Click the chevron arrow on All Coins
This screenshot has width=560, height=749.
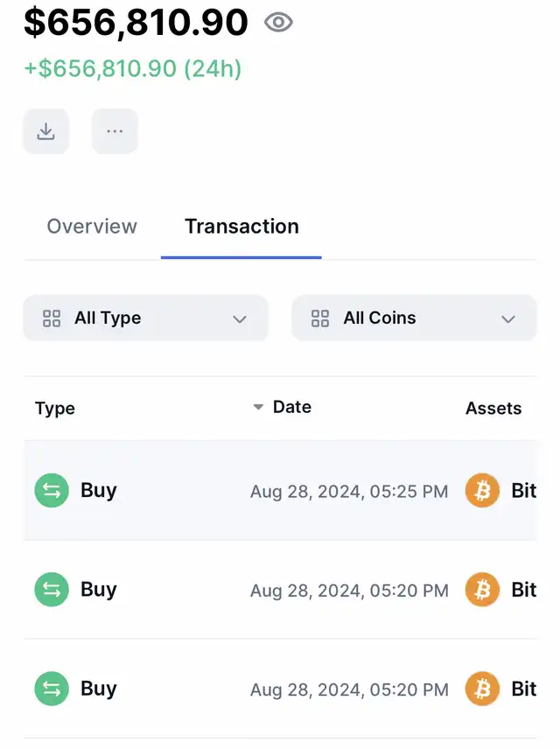tap(508, 318)
